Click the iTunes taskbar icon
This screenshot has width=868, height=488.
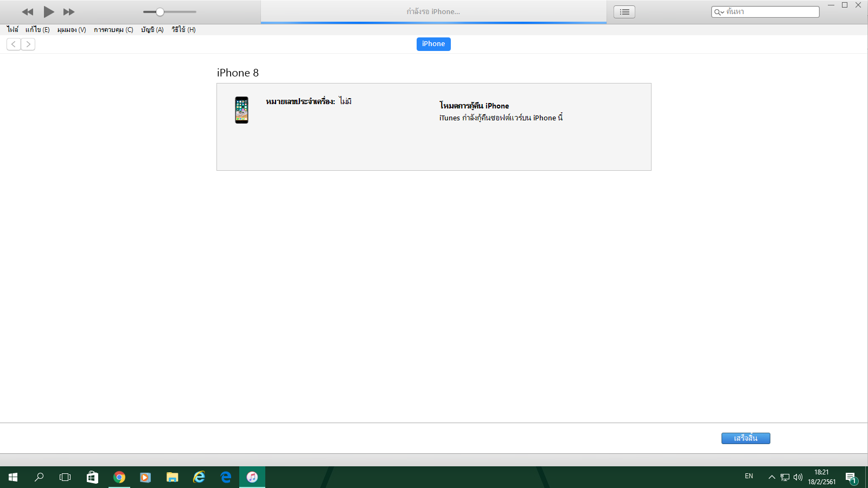coord(252,477)
